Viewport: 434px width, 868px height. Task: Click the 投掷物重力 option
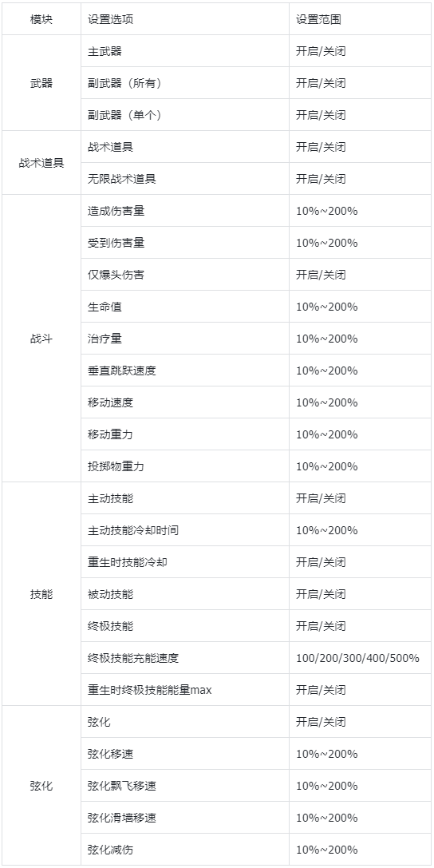tap(116, 466)
